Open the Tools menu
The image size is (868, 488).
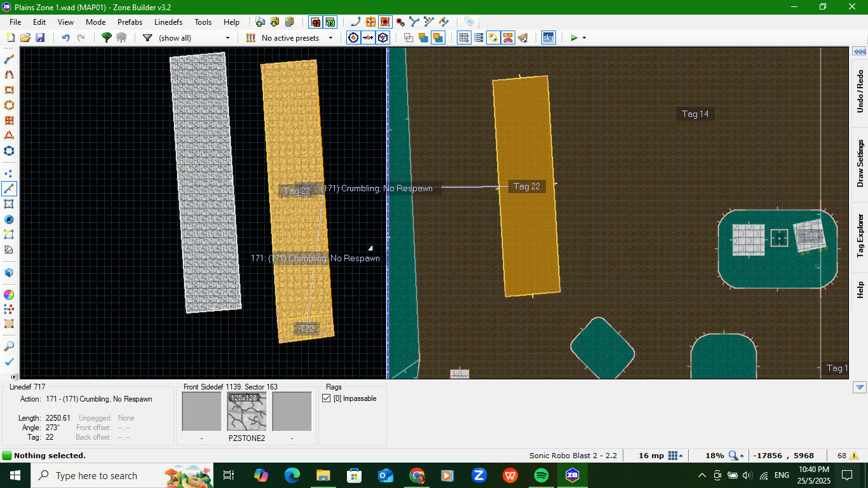click(203, 22)
